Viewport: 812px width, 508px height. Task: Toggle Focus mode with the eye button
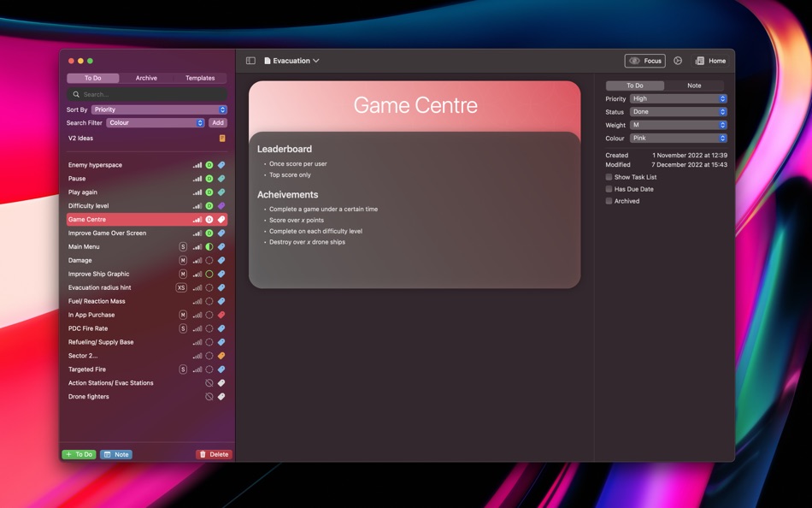pos(644,61)
